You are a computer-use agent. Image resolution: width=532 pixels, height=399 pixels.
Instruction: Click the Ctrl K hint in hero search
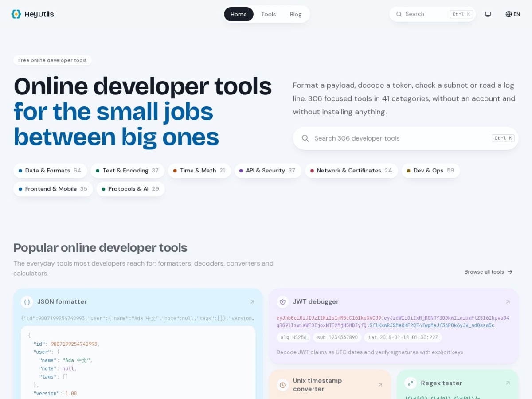coord(503,138)
